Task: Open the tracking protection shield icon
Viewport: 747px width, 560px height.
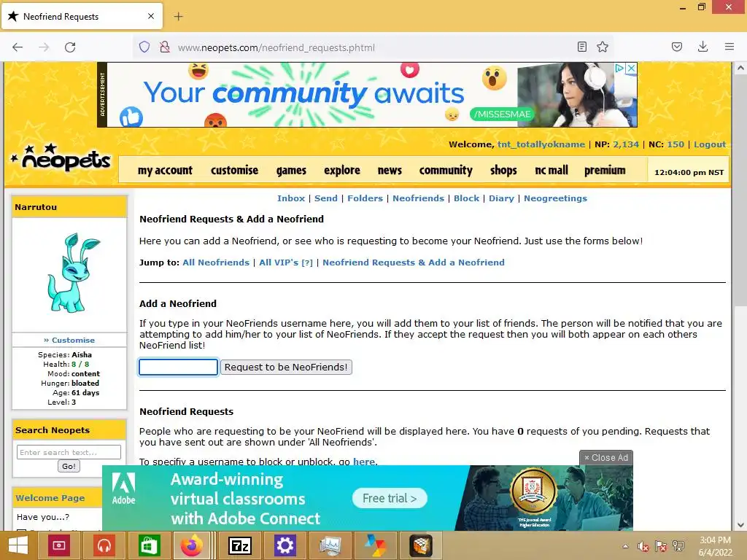Action: pyautogui.click(x=144, y=47)
